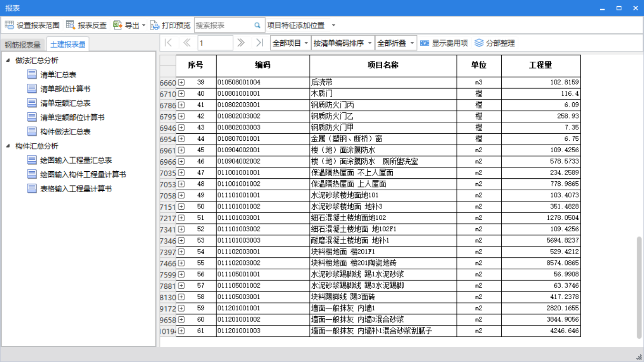This screenshot has width=644, height=362.
Task: Click the report icon beside 清单部位计算书
Action: pos(32,88)
